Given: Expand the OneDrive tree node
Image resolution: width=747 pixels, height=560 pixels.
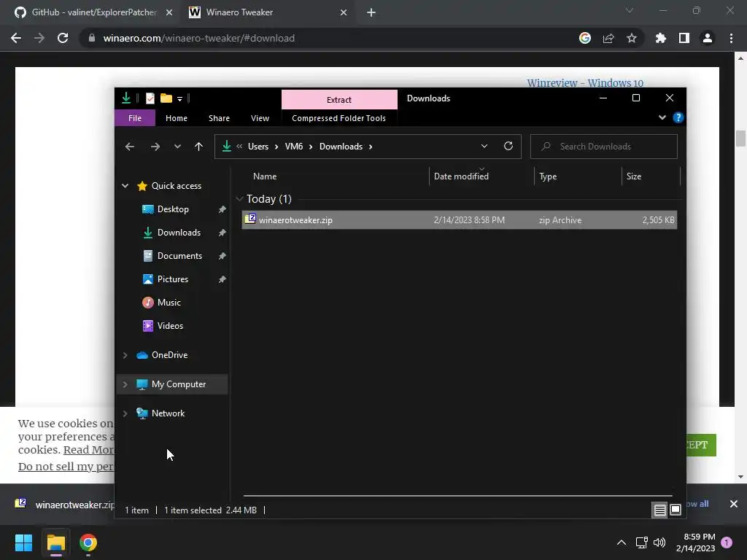Looking at the screenshot, I should 125,355.
